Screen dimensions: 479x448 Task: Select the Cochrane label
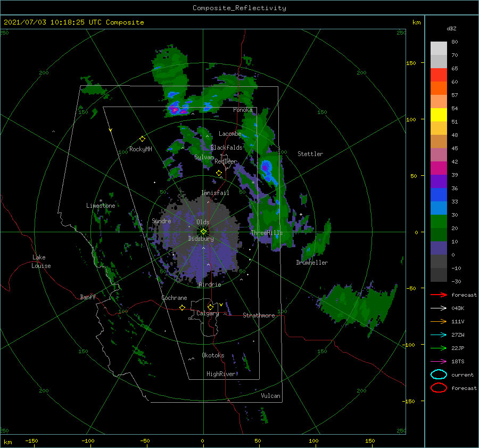[174, 298]
